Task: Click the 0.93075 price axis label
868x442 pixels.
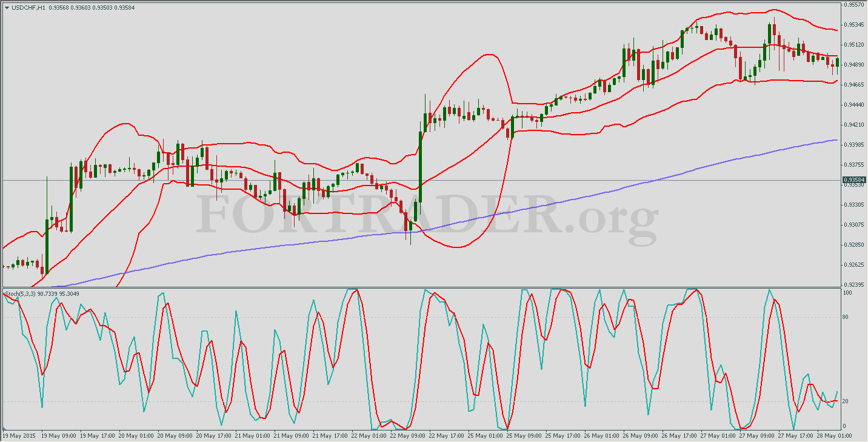Action: coord(854,225)
